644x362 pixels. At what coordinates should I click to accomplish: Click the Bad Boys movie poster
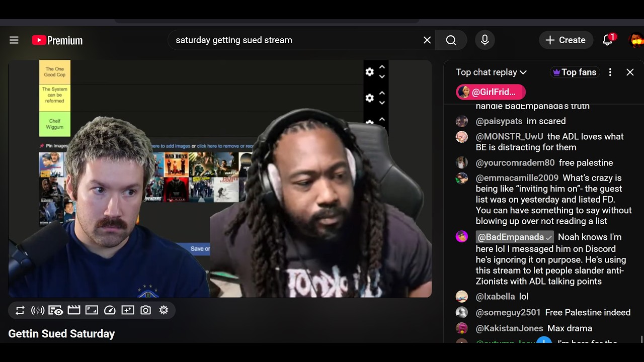(177, 165)
